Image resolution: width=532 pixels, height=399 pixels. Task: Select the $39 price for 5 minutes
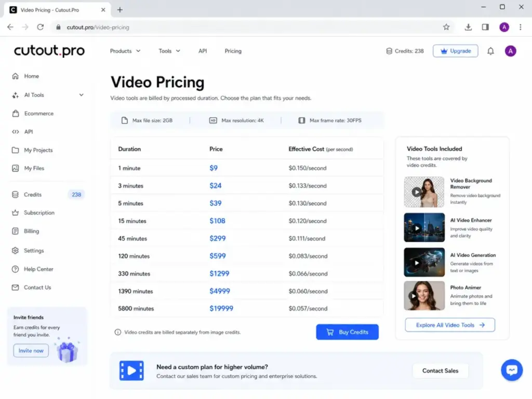(216, 203)
